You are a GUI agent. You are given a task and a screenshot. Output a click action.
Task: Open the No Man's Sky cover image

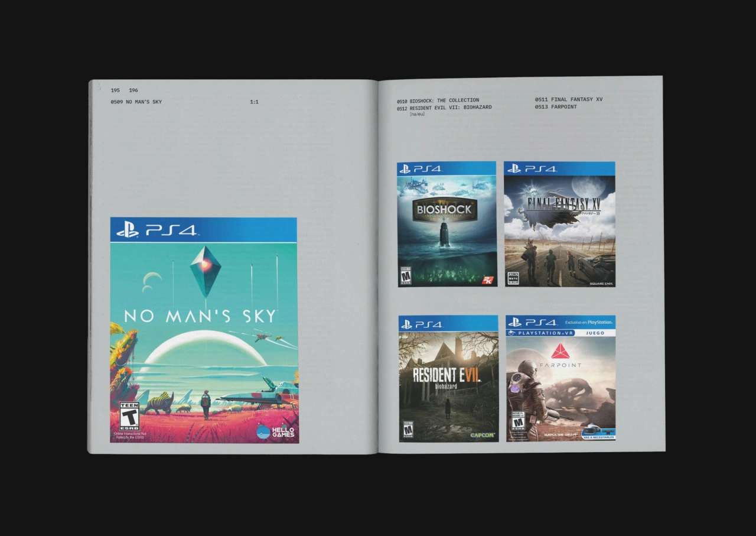click(x=204, y=330)
